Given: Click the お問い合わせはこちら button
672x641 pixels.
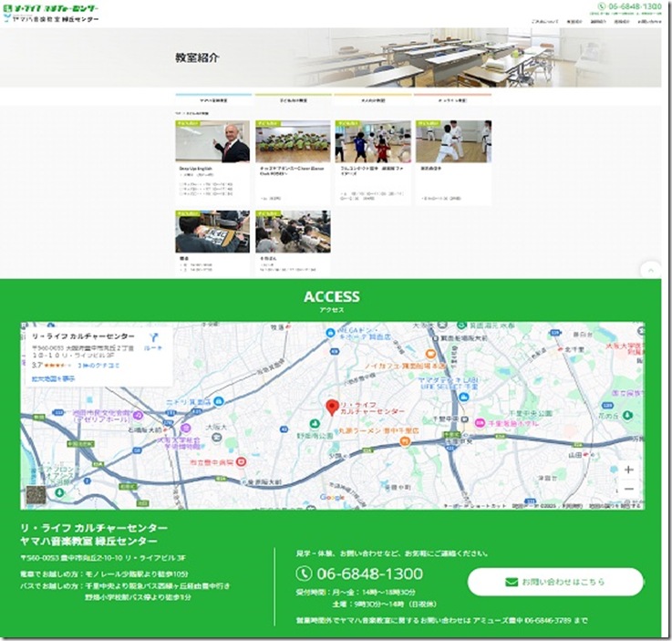Looking at the screenshot, I should 555,582.
